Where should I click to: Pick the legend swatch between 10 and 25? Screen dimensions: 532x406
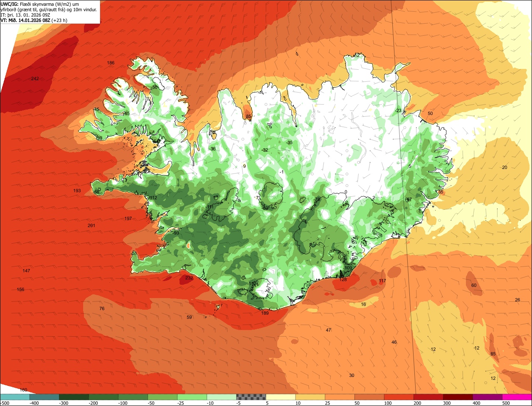[x=310, y=397]
